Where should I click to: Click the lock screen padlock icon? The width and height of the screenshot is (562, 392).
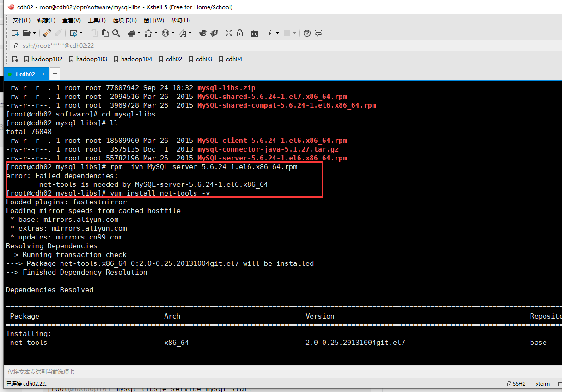coord(240,33)
